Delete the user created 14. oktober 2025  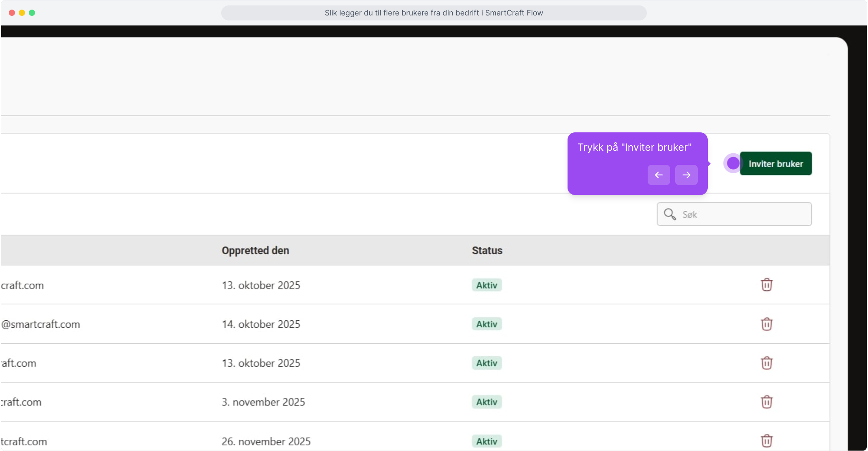tap(767, 324)
